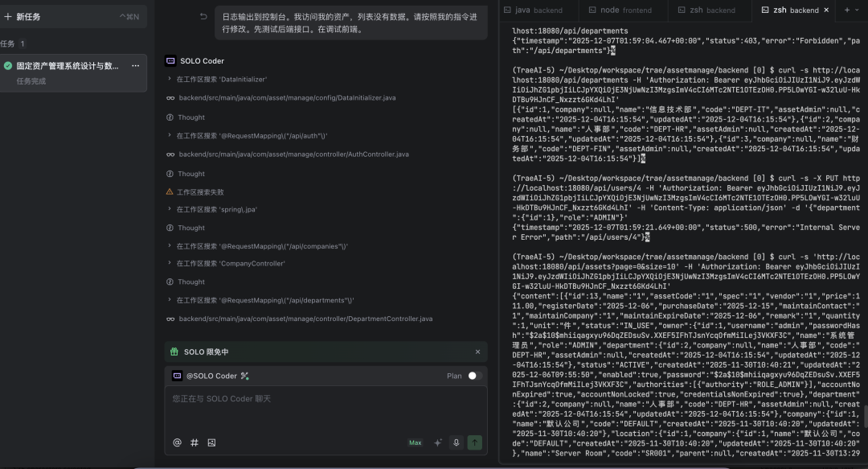Click the gift icon in SOLO 限免中 banner
Image resolution: width=868 pixels, height=469 pixels.
[x=174, y=352]
